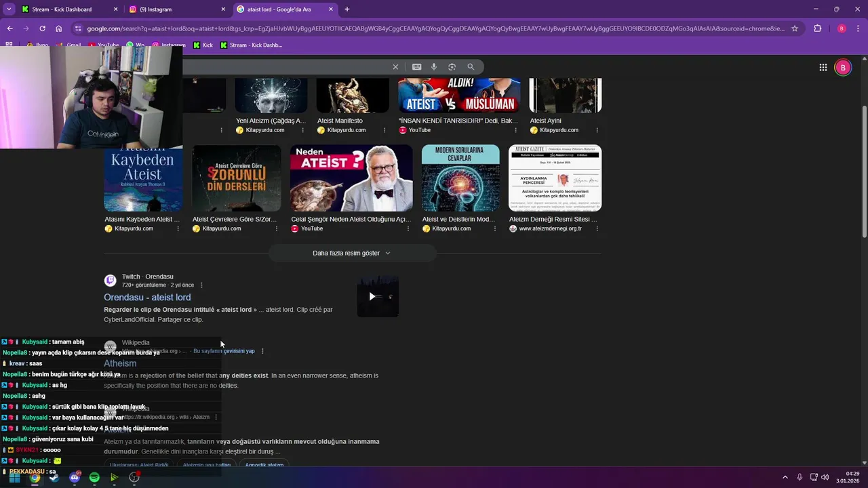868x488 pixels.
Task: Start voice search with the microphone icon
Action: 434,67
